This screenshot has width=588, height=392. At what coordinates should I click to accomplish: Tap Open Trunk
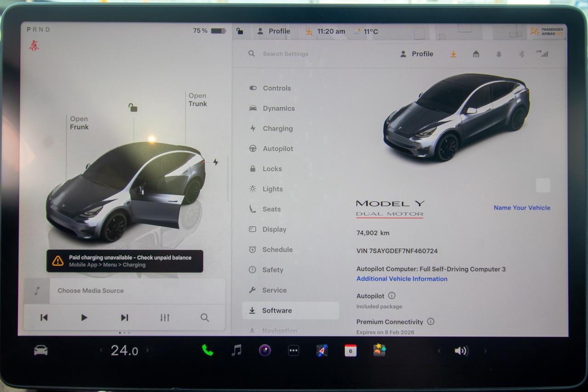point(198,100)
